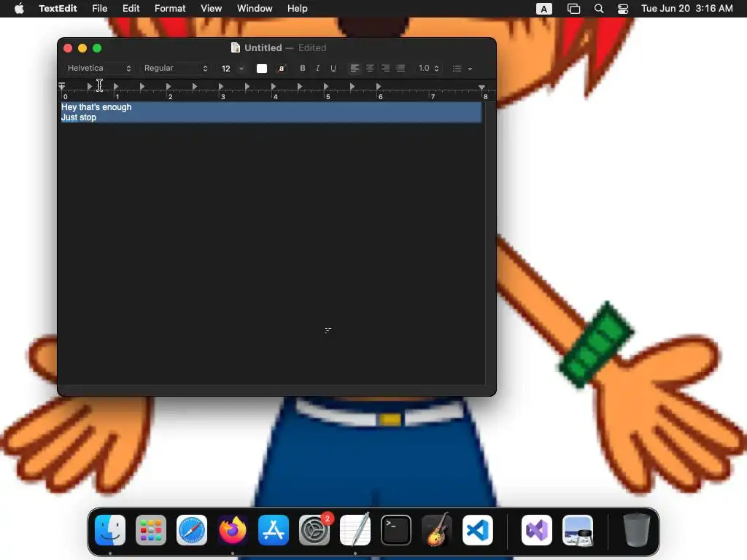Click the text line 'Hey that's enough'
The width and height of the screenshot is (747, 560).
pos(96,107)
